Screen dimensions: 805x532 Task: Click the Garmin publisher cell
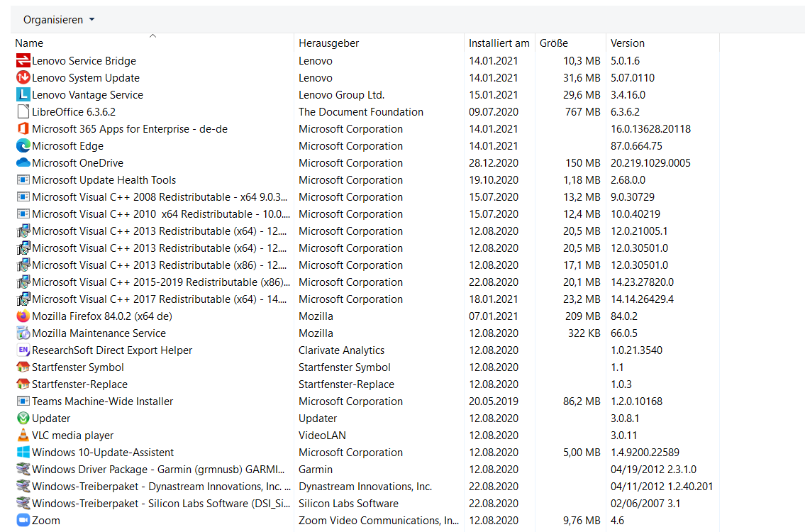pos(315,469)
